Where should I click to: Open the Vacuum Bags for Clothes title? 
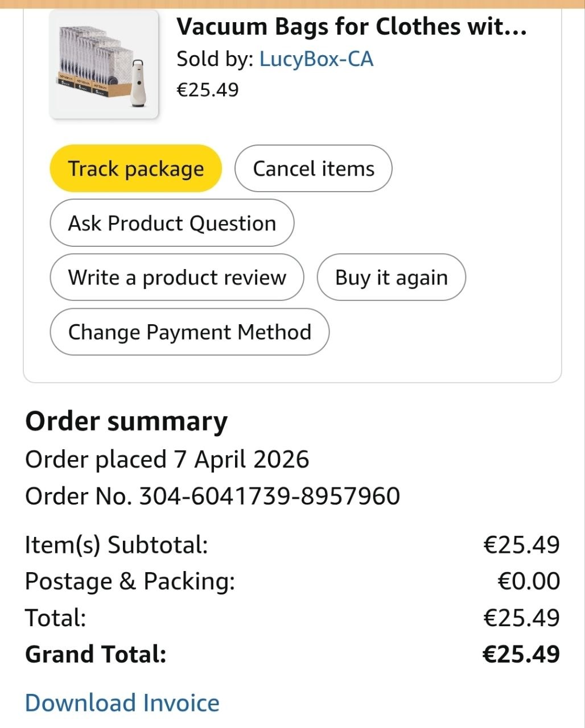[351, 27]
